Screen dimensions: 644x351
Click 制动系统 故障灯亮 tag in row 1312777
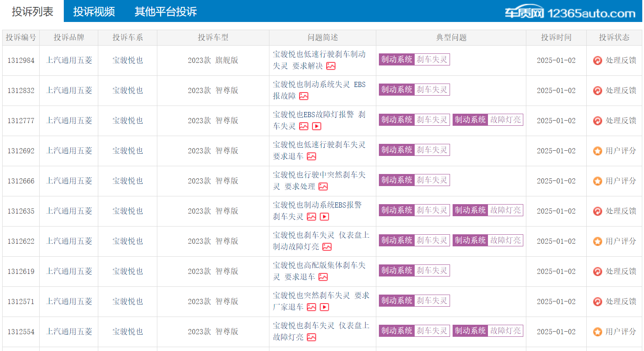[488, 120]
